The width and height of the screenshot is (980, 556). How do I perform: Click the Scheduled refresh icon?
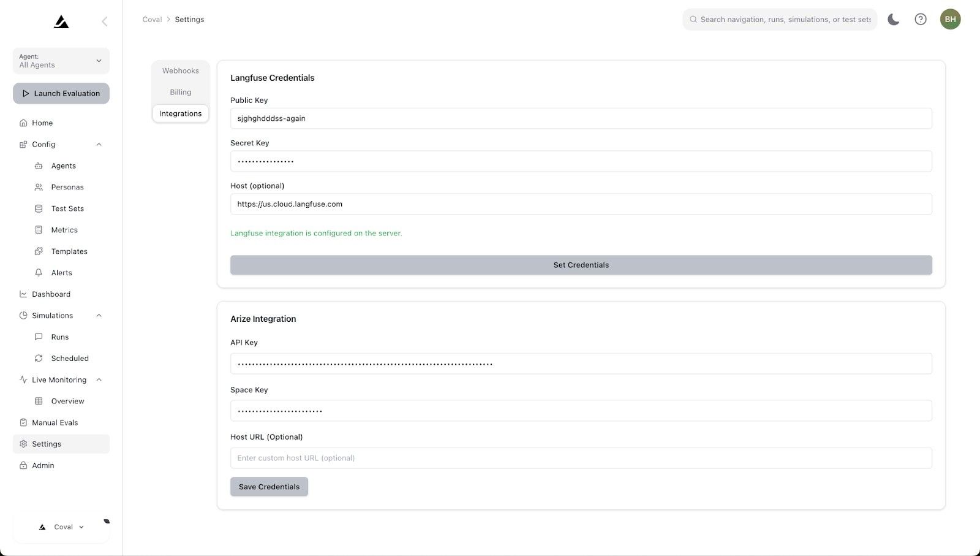(39, 359)
